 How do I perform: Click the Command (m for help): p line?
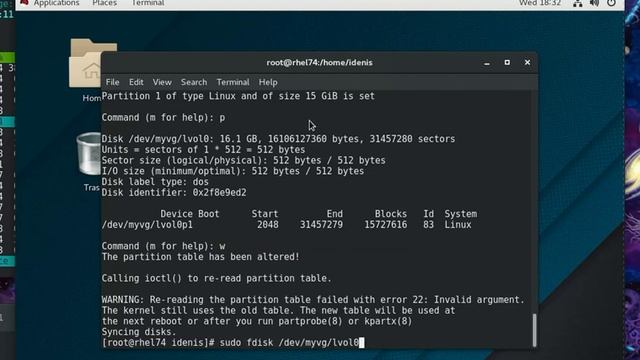[163, 118]
